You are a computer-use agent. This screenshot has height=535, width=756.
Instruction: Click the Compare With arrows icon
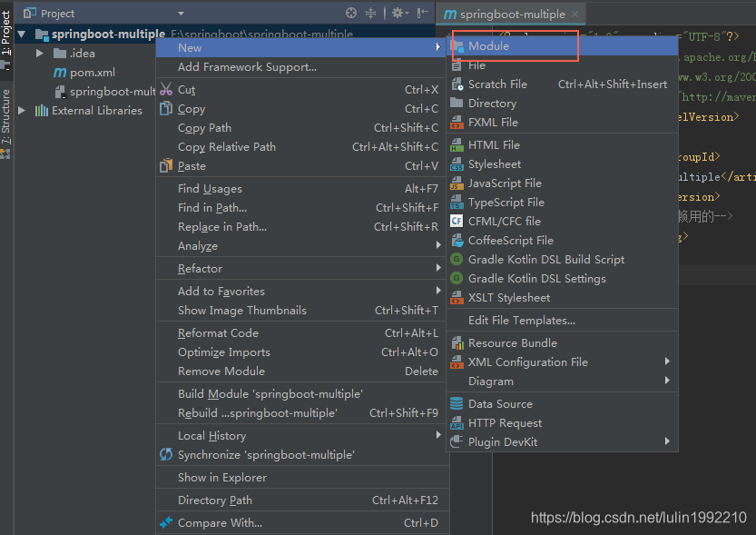click(x=166, y=522)
